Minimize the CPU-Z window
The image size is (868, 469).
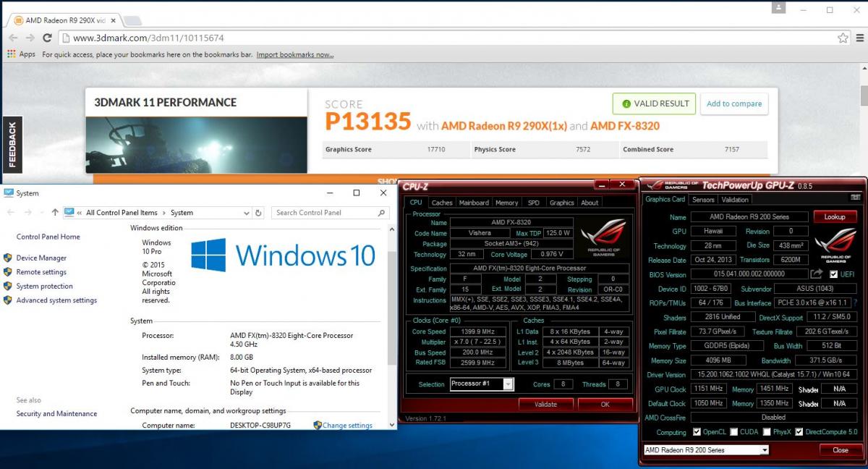pyautogui.click(x=603, y=185)
